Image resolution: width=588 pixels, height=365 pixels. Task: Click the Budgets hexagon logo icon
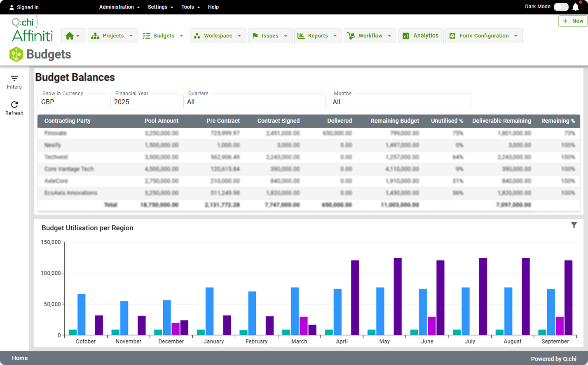[x=16, y=54]
